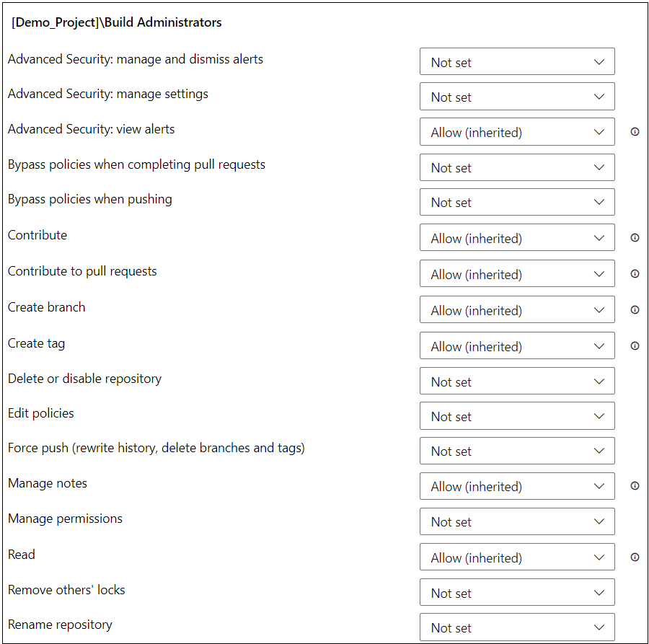The height and width of the screenshot is (644, 649).
Task: Expand Bypass policies when completing pull requests dropdown
Action: click(x=517, y=167)
